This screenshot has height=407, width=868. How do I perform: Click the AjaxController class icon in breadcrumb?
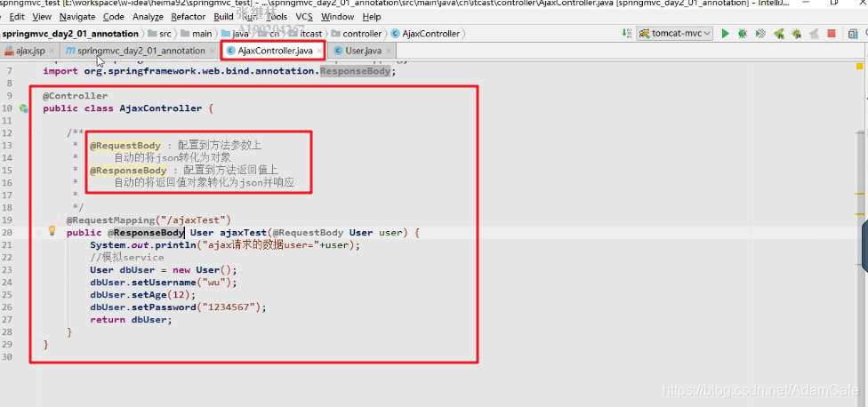pos(395,34)
